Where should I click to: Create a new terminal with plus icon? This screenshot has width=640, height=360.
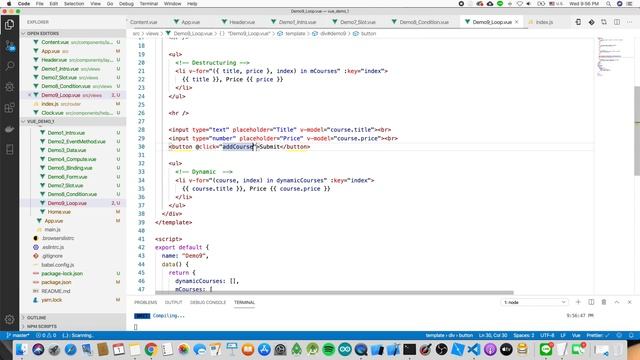tap(578, 302)
